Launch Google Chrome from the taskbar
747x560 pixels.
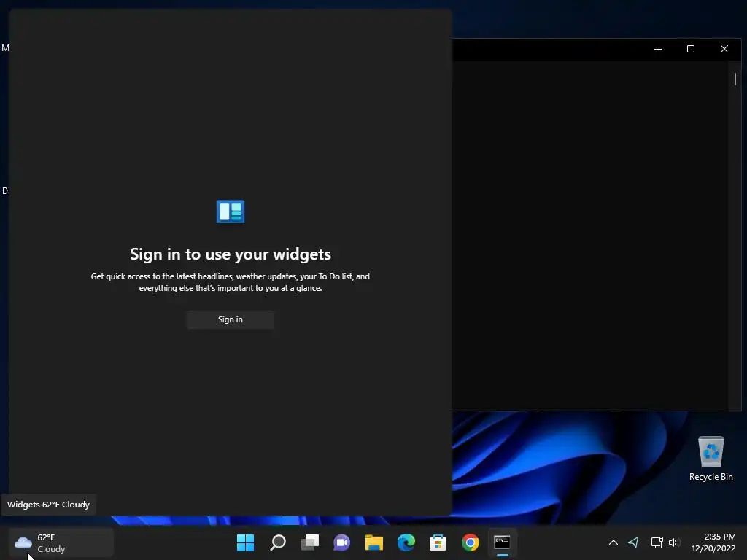[471, 542]
